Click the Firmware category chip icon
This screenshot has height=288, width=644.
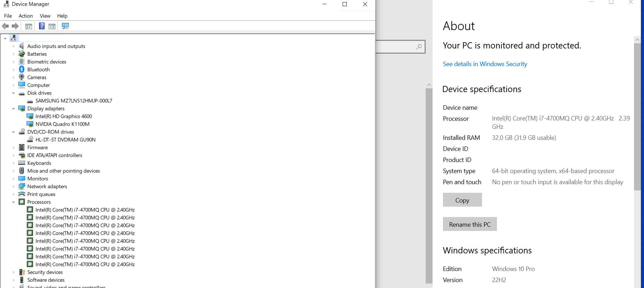point(22,147)
